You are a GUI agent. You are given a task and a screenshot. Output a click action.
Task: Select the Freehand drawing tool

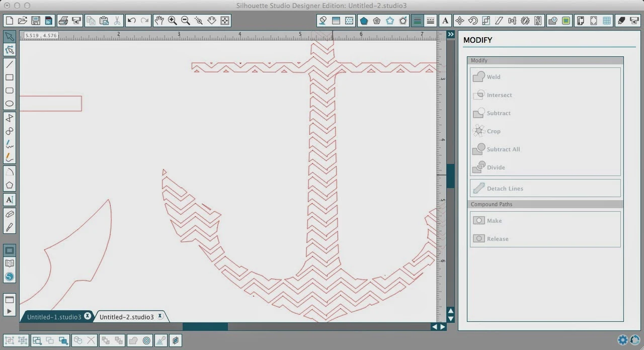(x=9, y=144)
